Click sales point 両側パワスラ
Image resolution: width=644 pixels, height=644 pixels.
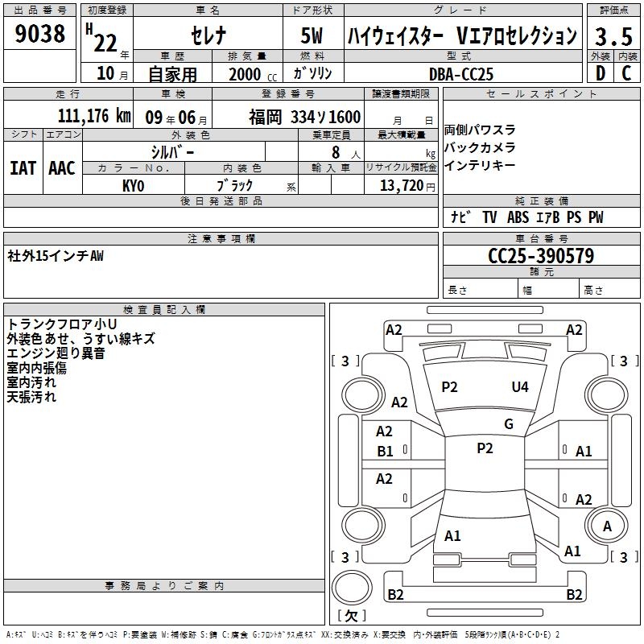[x=479, y=130]
